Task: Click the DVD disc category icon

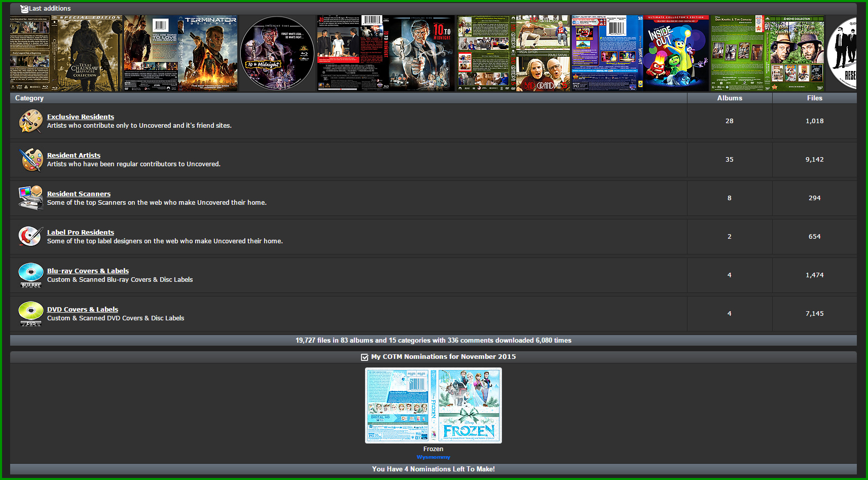Action: pos(30,313)
